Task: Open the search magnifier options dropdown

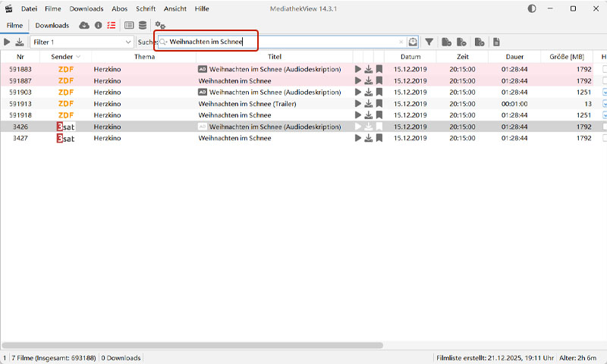Action: coord(163,42)
